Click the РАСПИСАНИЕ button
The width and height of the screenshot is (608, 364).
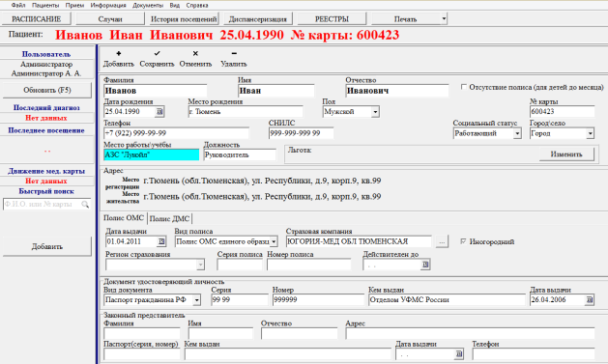[x=37, y=18]
